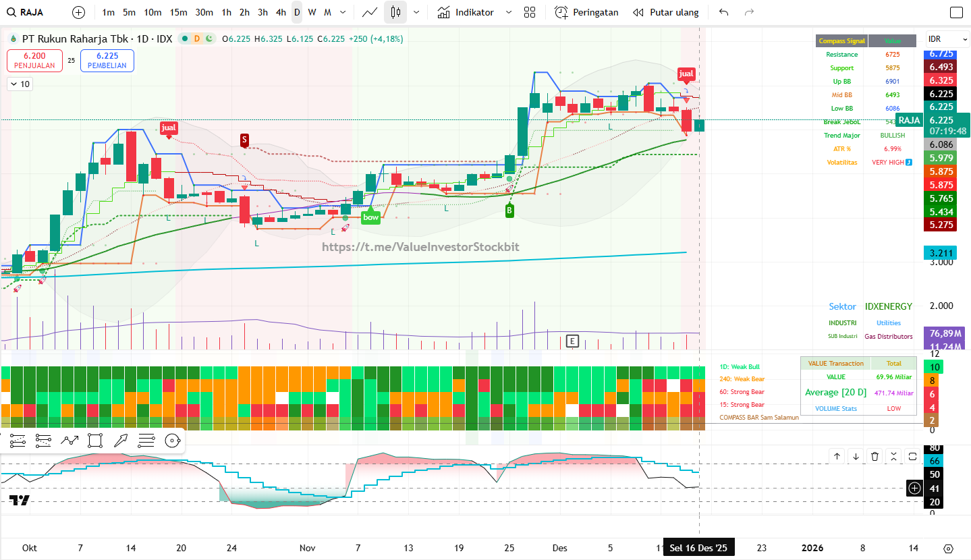Select the circle drawing tool

(173, 441)
